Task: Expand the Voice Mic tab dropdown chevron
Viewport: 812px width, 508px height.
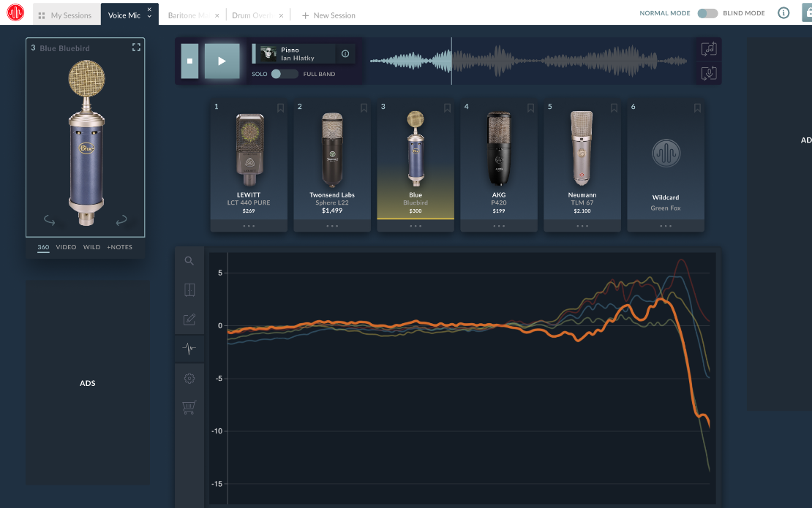Action: coord(149,17)
